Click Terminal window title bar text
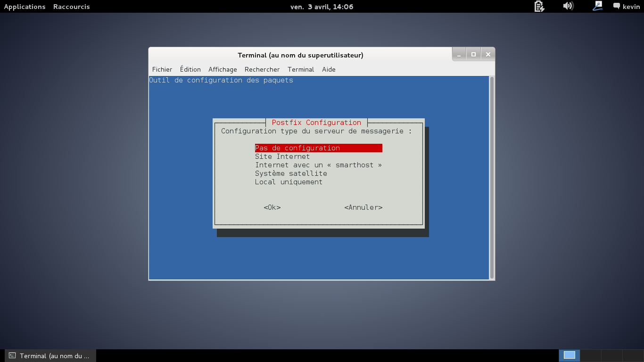The width and height of the screenshot is (644, 362). point(300,55)
